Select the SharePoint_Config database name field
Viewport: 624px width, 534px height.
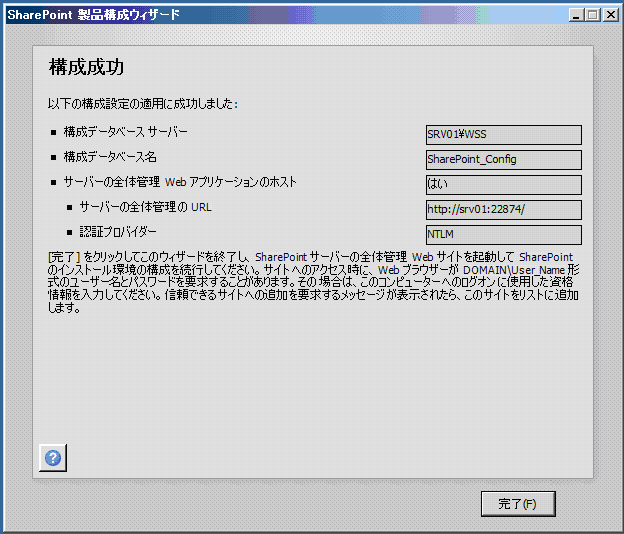pos(503,160)
